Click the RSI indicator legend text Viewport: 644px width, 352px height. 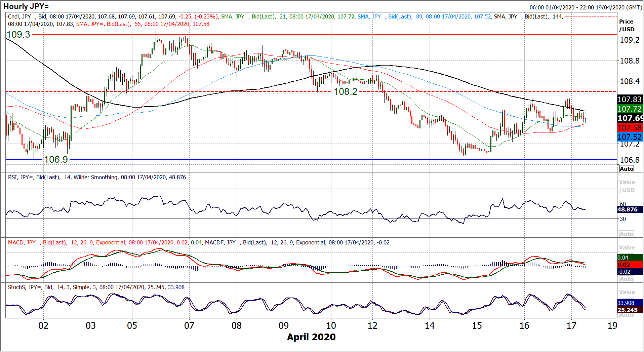[97, 177]
